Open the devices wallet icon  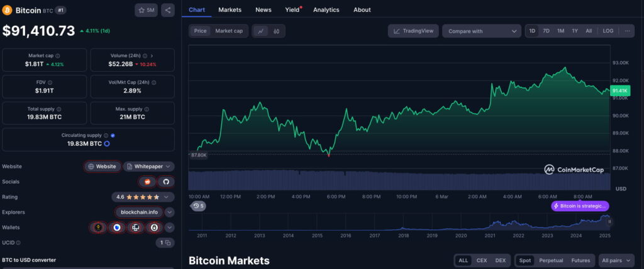tap(136, 227)
